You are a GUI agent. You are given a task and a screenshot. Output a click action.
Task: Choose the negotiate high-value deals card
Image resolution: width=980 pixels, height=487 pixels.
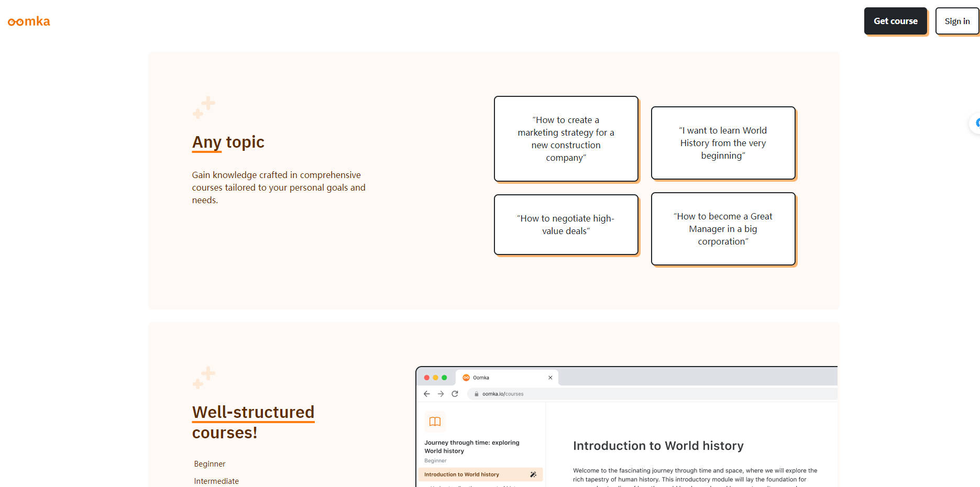point(566,225)
